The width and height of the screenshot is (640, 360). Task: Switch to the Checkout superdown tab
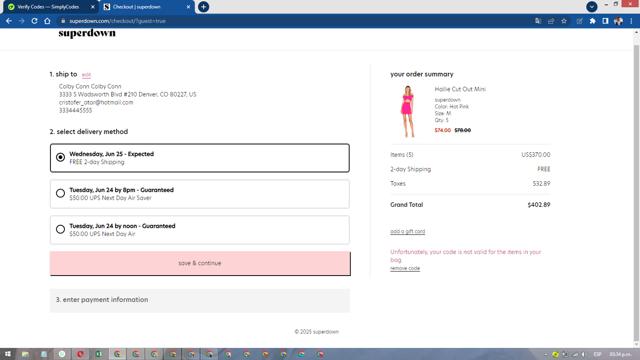pyautogui.click(x=146, y=7)
